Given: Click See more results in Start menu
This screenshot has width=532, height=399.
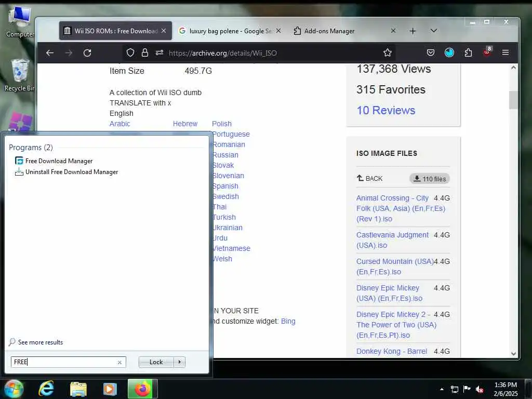Looking at the screenshot, I should tap(36, 342).
